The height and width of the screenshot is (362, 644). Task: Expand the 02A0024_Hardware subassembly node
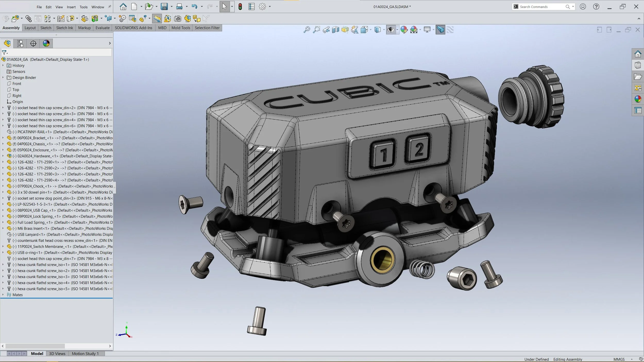pyautogui.click(x=3, y=156)
